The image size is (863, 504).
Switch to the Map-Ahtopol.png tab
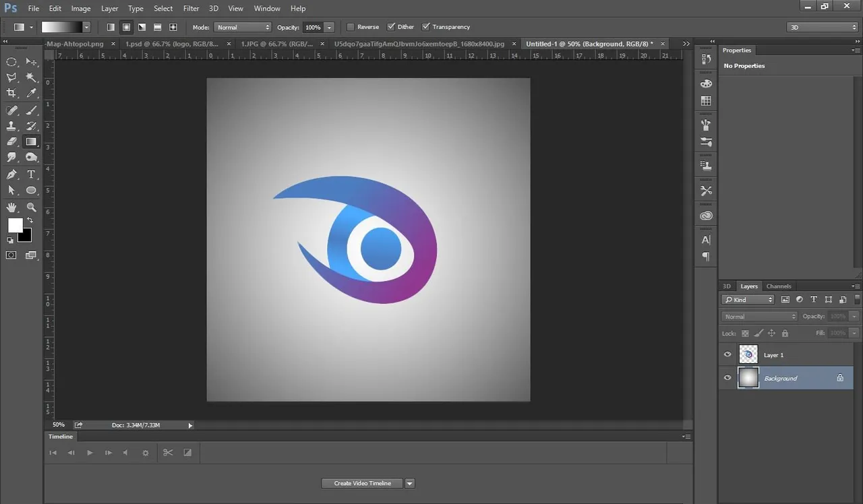80,44
